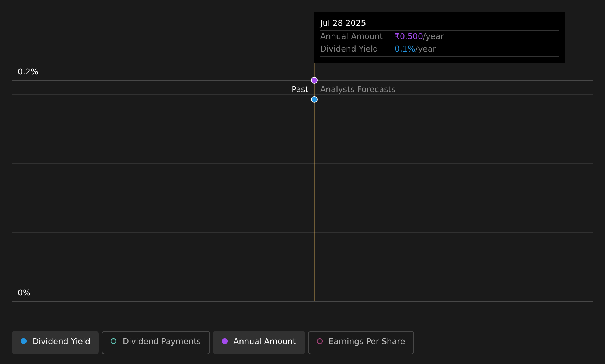Click the 0.2% y-axis label
Viewport: 605px width, 364px height.
point(28,72)
